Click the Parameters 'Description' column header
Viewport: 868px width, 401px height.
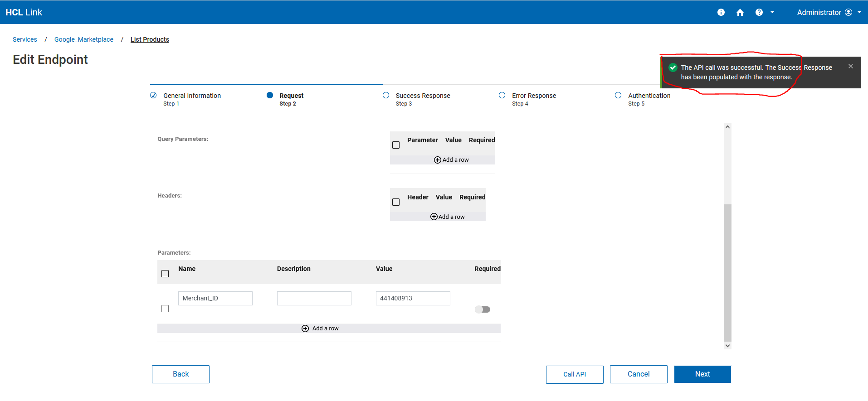(294, 269)
